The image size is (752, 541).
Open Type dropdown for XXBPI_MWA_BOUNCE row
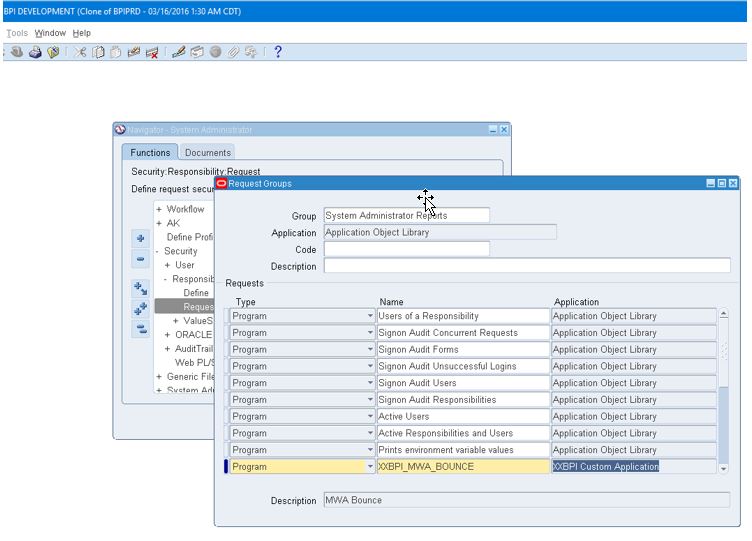[369, 467]
